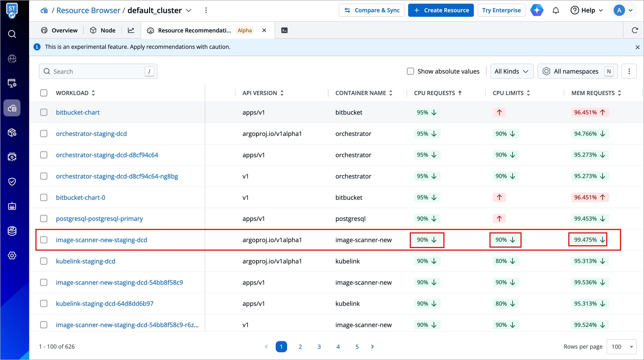Open the terminal tab icon

pos(284,31)
